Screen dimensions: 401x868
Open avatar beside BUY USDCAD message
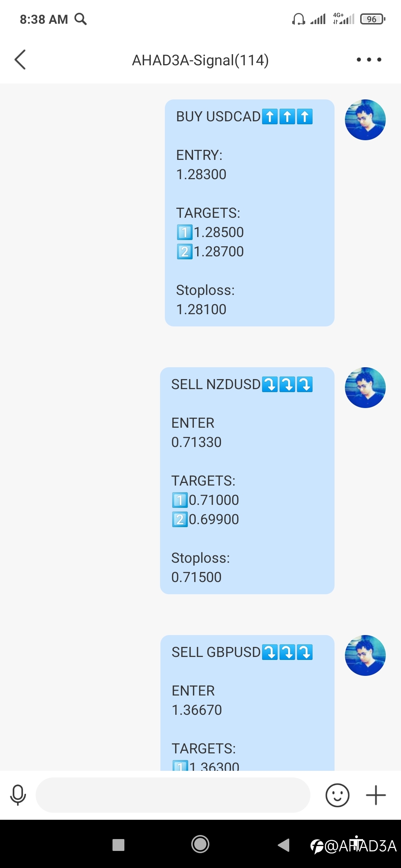[365, 120]
